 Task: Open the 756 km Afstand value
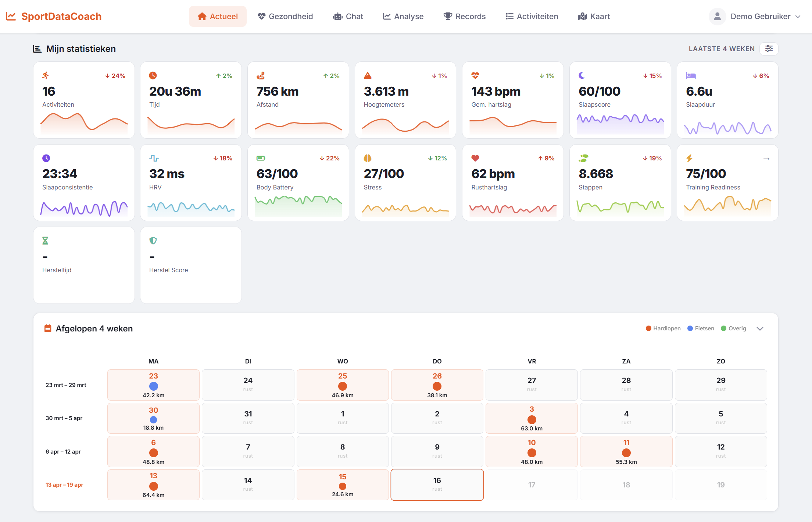click(x=278, y=91)
